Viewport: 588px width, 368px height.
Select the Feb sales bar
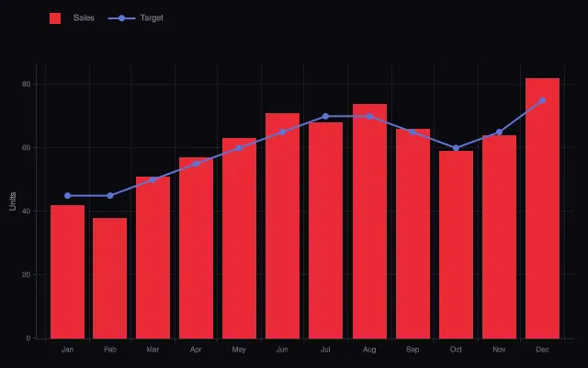tap(110, 278)
